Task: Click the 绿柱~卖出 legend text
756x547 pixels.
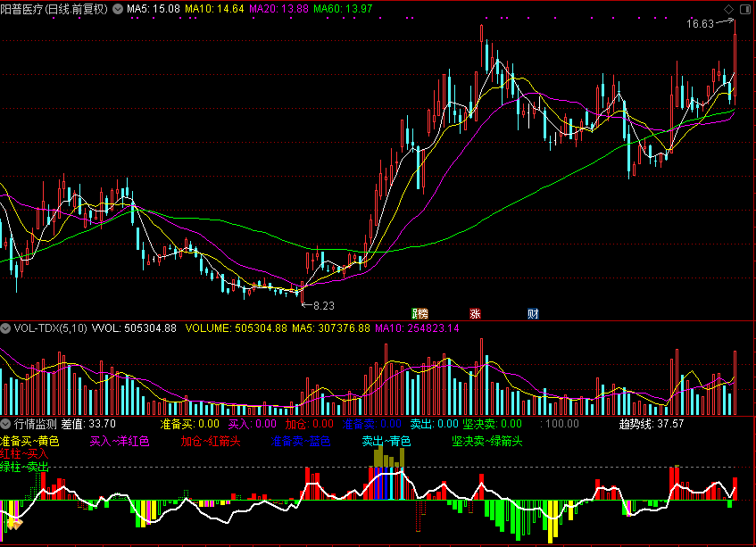Action: [x=24, y=467]
